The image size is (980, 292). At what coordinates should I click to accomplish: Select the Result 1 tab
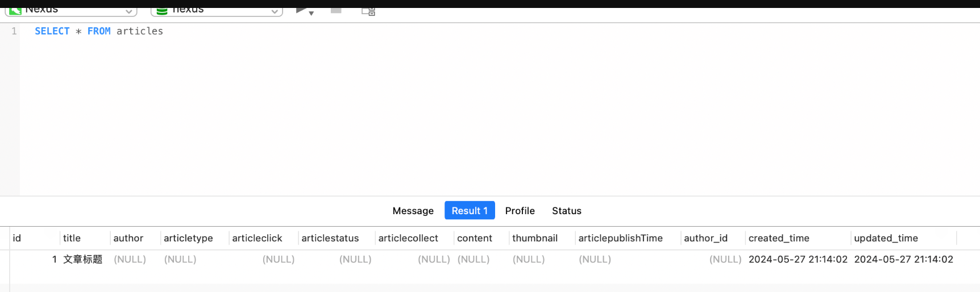tap(470, 211)
